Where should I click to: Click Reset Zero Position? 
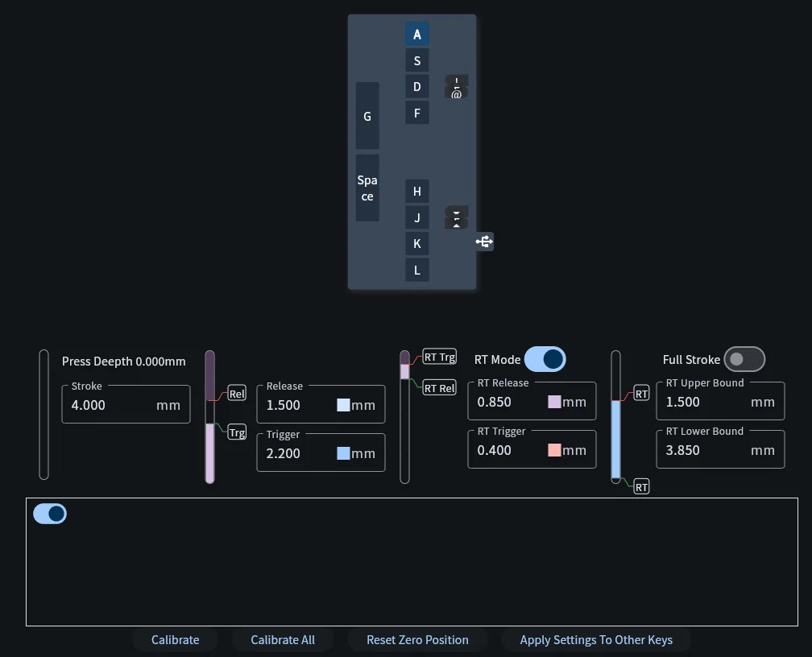[417, 640]
